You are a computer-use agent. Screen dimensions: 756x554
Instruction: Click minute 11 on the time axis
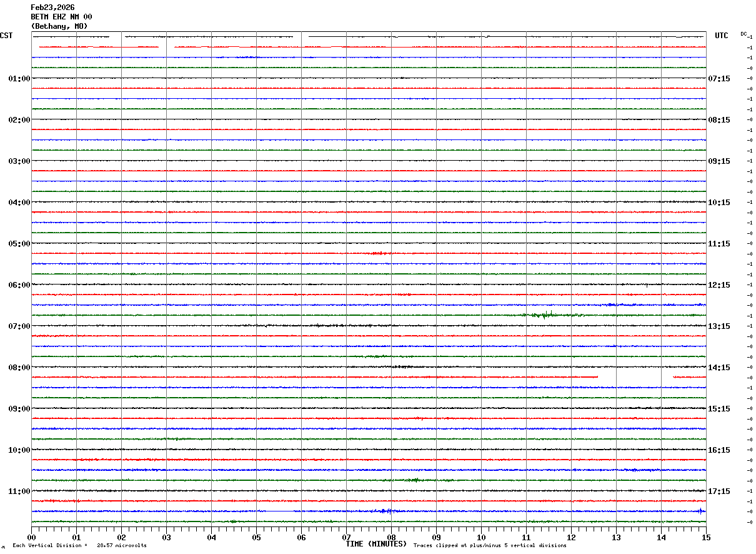(526, 537)
